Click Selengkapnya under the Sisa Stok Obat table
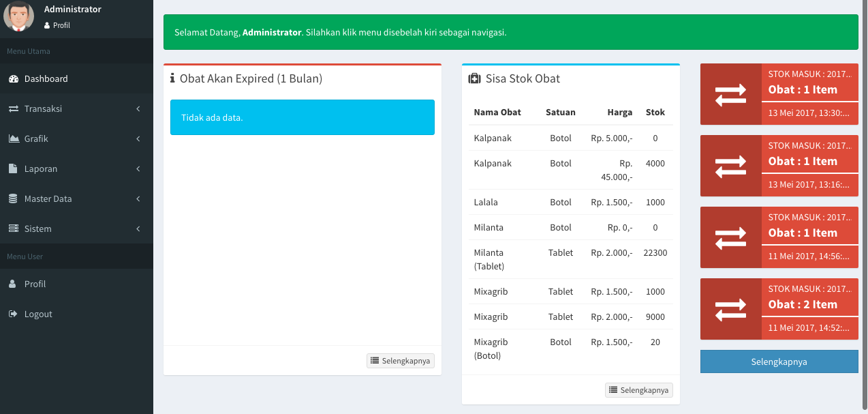 [x=639, y=390]
